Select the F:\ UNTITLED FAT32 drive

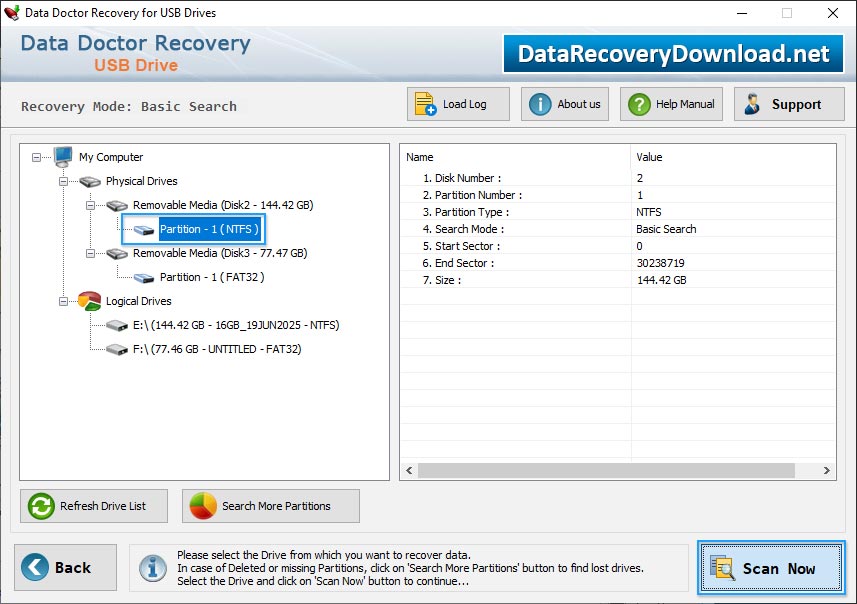point(217,349)
